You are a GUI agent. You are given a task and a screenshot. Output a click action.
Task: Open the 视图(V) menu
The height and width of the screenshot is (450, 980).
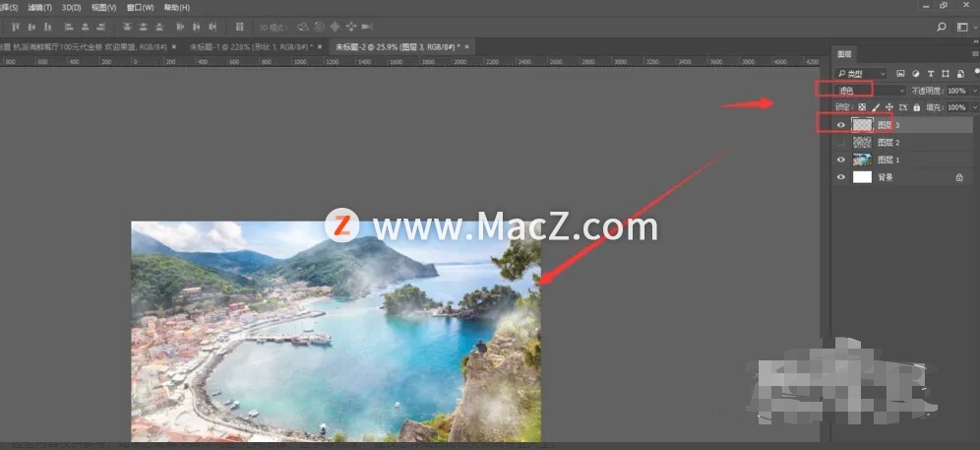click(102, 7)
